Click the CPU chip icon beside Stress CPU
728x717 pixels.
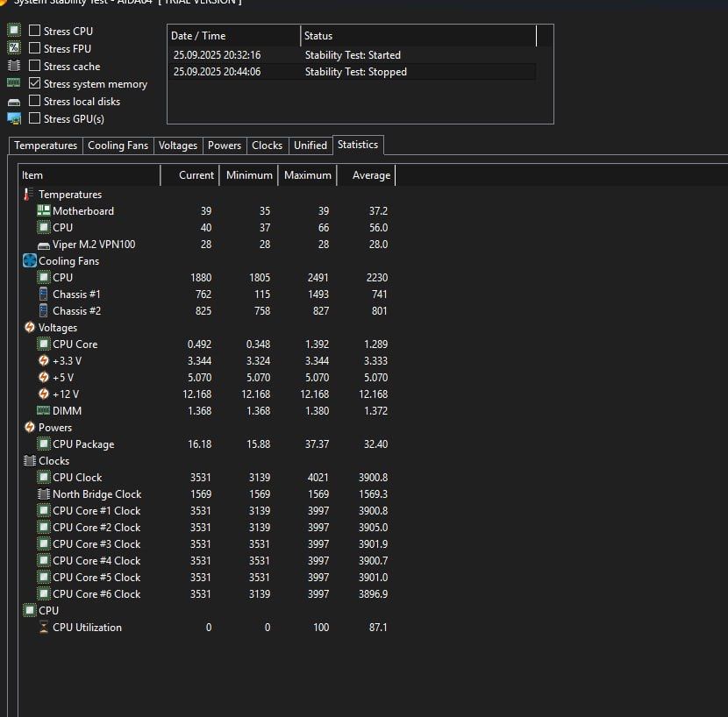(14, 30)
